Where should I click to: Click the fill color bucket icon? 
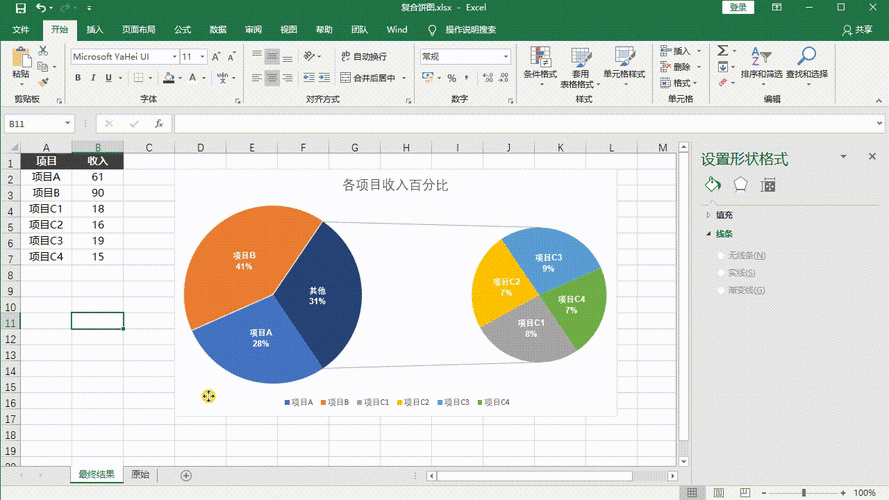[168, 78]
